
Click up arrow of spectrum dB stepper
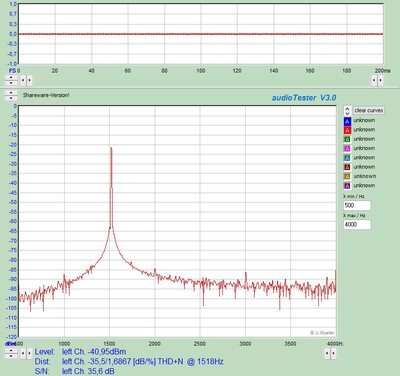pos(11,351)
